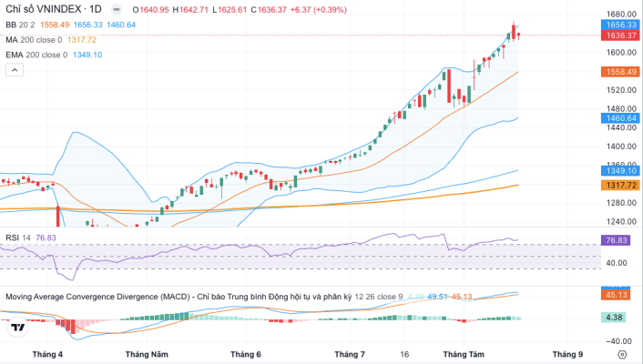Click the MACD −40.00 scale label

618,341
